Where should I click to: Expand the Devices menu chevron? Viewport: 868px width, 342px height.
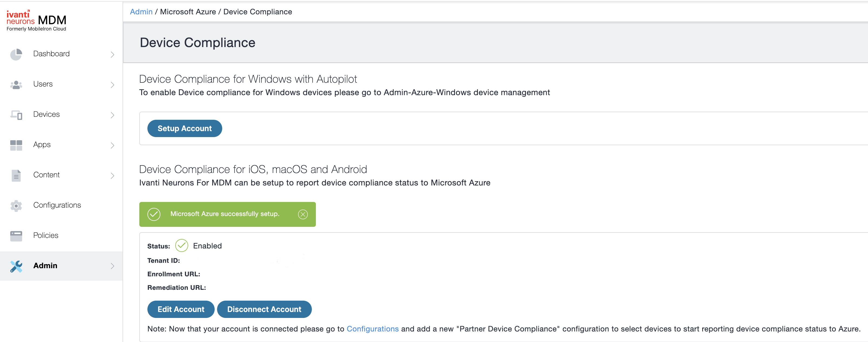click(112, 115)
